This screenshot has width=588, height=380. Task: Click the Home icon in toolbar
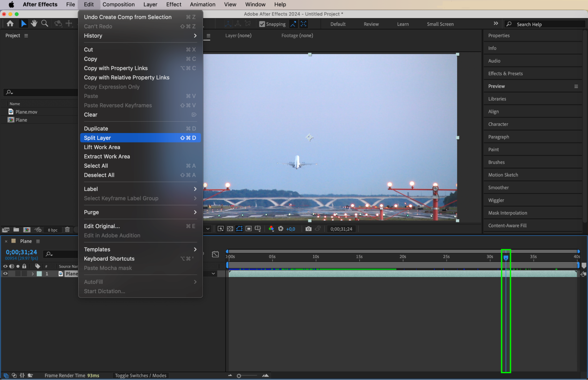point(10,24)
